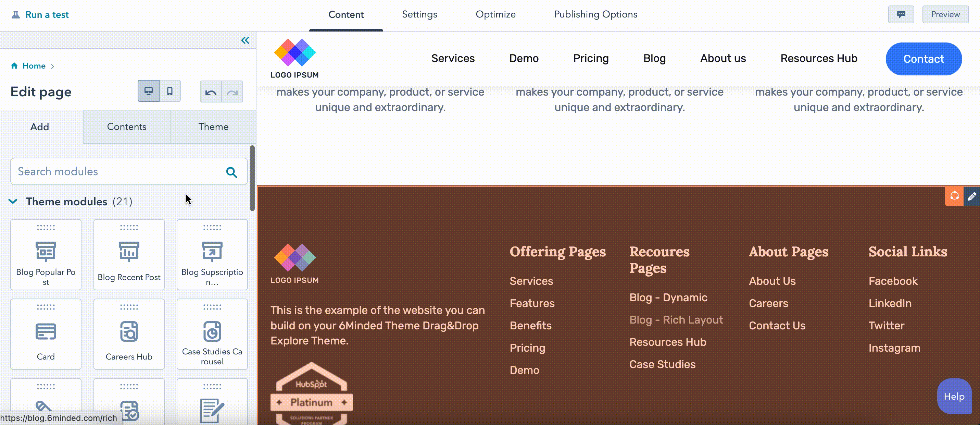Redo the last change

pos(232,92)
